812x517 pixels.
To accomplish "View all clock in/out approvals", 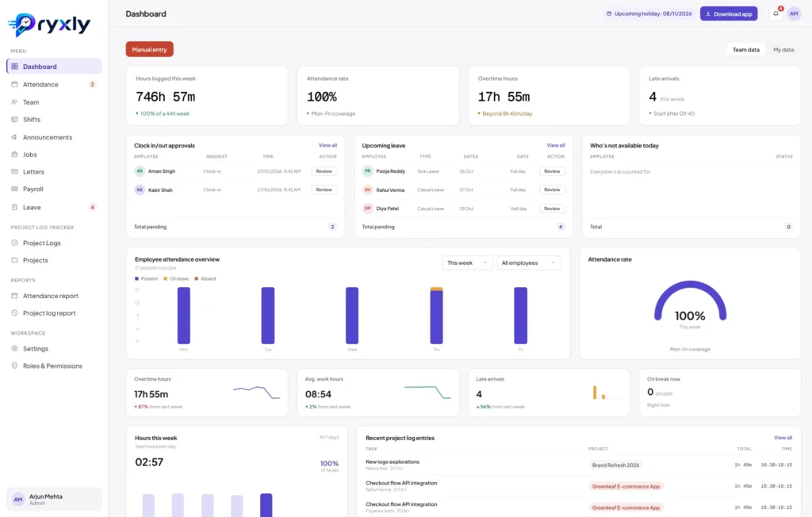I will [327, 145].
